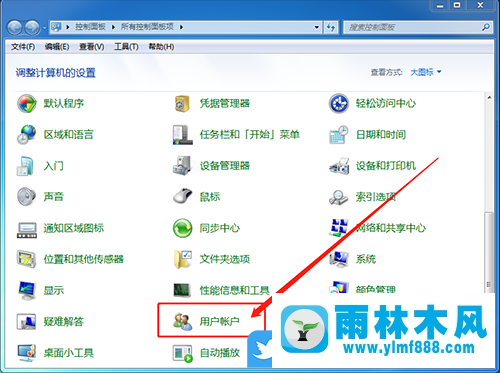This screenshot has height=373, width=500.
Task: Expand breadcrumb arrow before 控制面板
Action: click(x=68, y=27)
